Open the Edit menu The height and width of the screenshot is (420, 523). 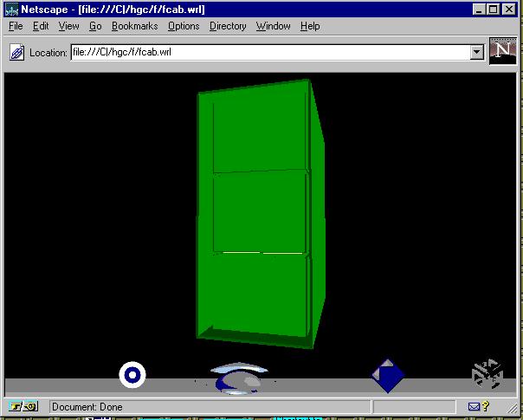tap(41, 26)
